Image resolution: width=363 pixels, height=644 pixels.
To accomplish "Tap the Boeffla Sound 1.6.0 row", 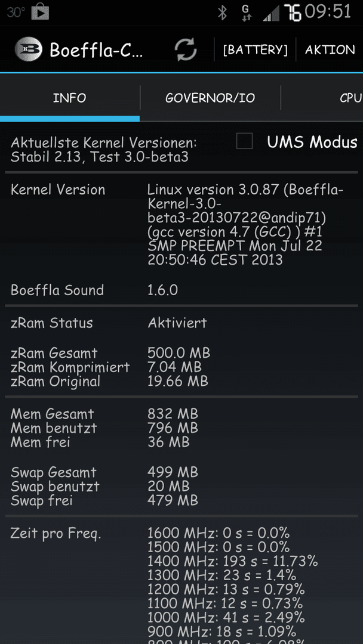I will point(181,290).
